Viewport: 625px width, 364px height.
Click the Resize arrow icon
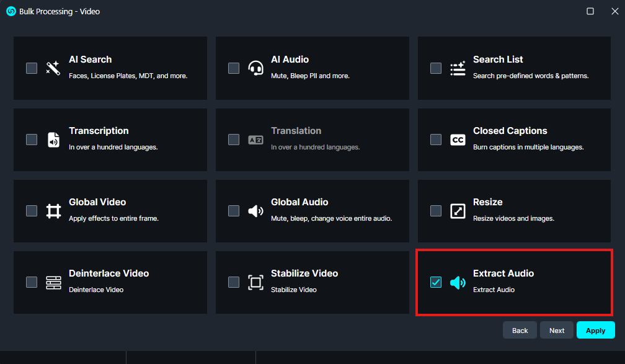pyautogui.click(x=458, y=211)
